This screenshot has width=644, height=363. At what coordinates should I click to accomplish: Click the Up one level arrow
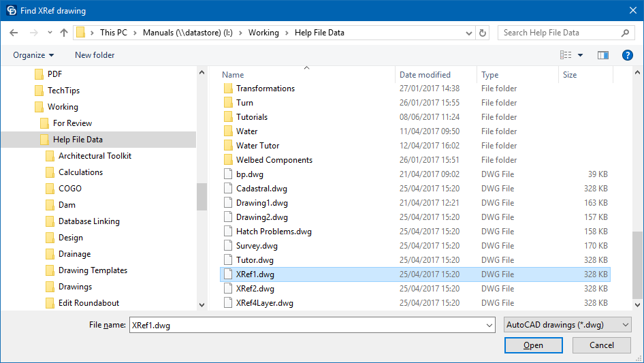(64, 33)
